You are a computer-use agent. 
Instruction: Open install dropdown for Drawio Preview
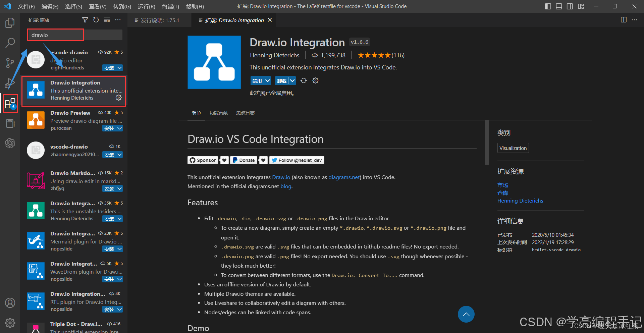pos(120,128)
